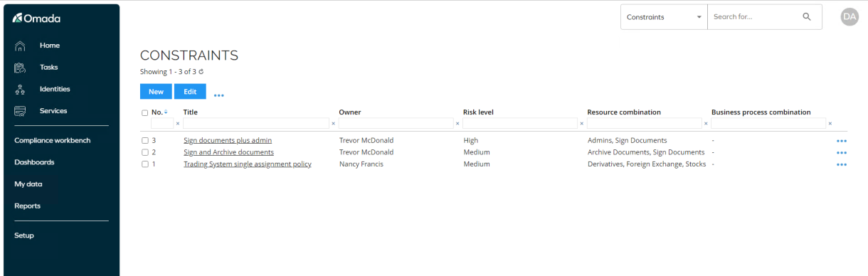
Task: Clear the Title filter with its x
Action: pyautogui.click(x=334, y=124)
